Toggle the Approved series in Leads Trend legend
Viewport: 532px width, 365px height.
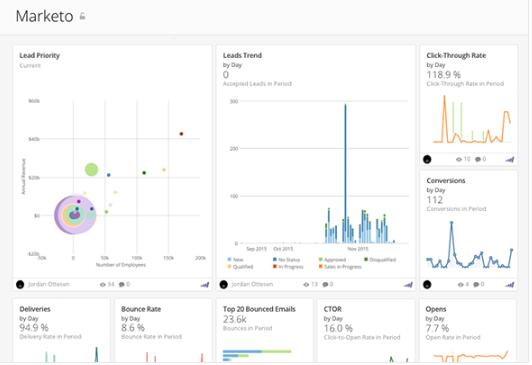point(332,260)
